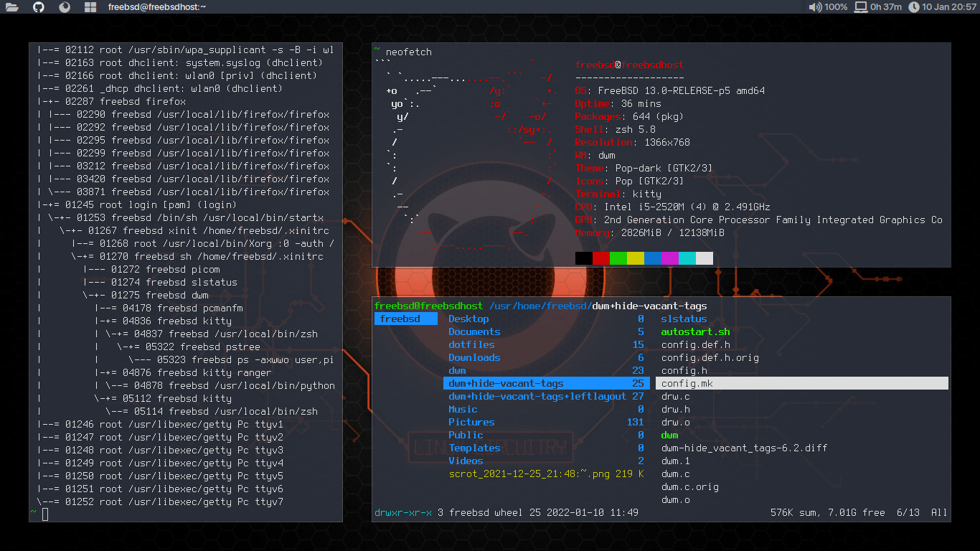Click the blue neofetch color block
The height and width of the screenshot is (551, 980).
pyautogui.click(x=652, y=258)
